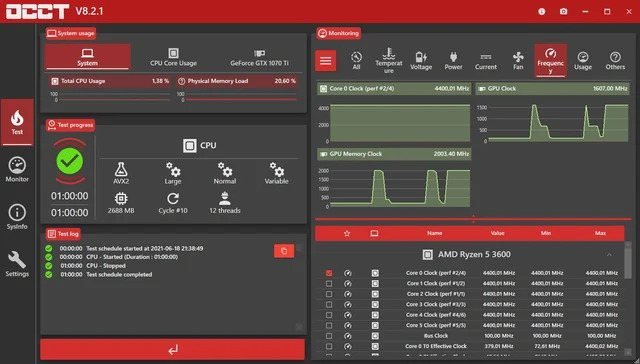Click the info icon in title bar

tap(542, 11)
